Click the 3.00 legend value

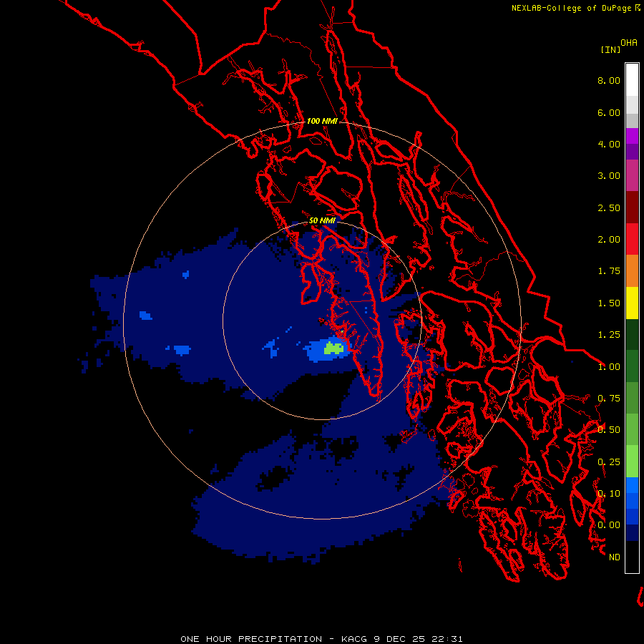[609, 176]
